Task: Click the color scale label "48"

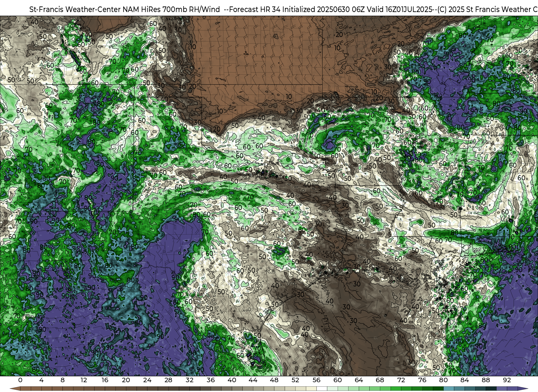Action: 274,380
